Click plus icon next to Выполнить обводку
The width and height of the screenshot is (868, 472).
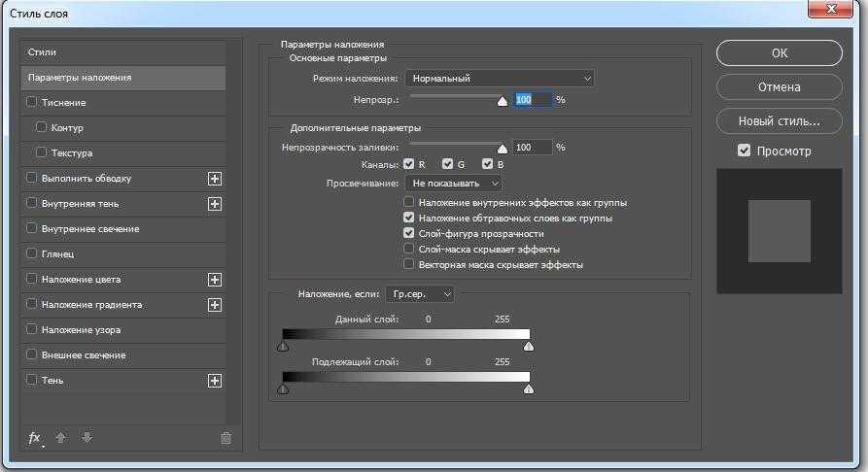point(215,179)
